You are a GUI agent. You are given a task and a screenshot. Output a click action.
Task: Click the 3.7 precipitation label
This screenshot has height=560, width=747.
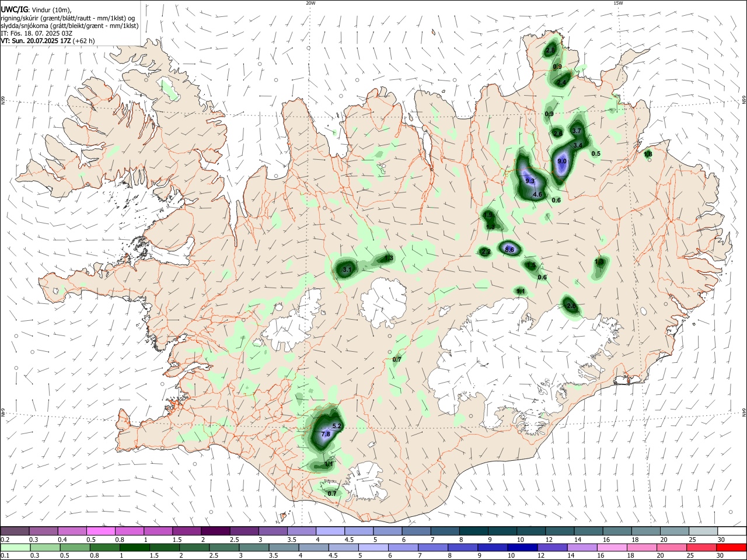point(577,131)
